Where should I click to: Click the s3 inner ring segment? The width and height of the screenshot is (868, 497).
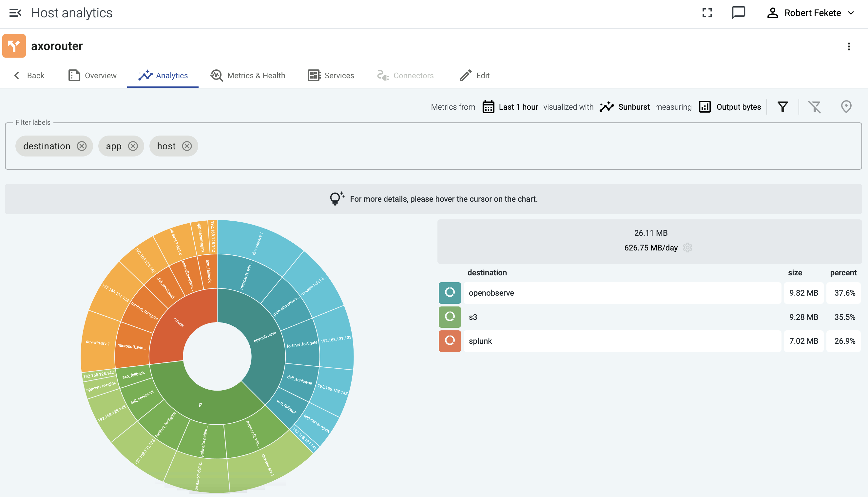pyautogui.click(x=201, y=405)
